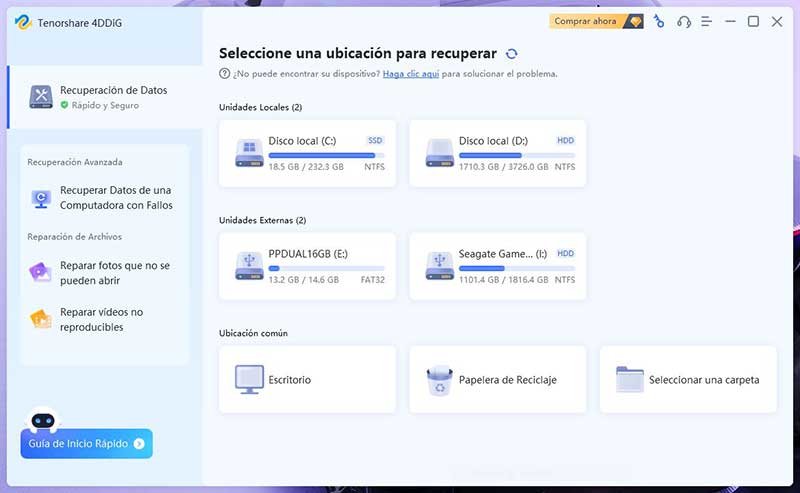Click the Ubicación común heading

tap(253, 333)
